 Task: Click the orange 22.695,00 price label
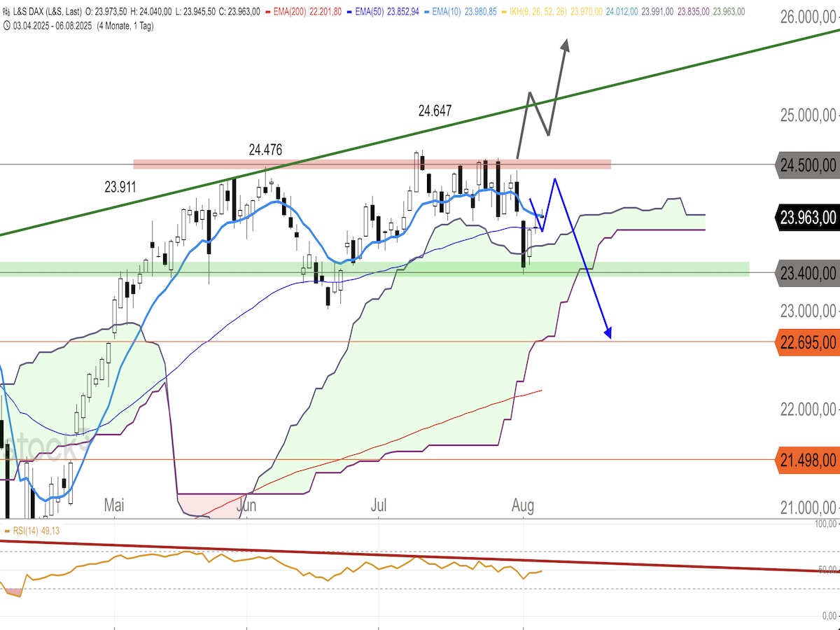(x=807, y=342)
